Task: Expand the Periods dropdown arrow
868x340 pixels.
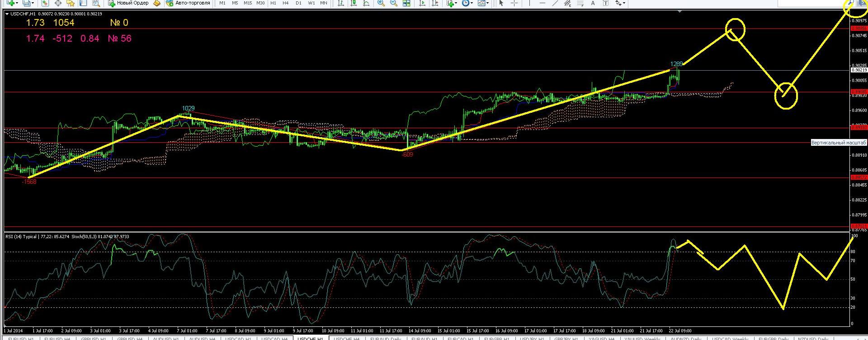Action: (x=472, y=3)
